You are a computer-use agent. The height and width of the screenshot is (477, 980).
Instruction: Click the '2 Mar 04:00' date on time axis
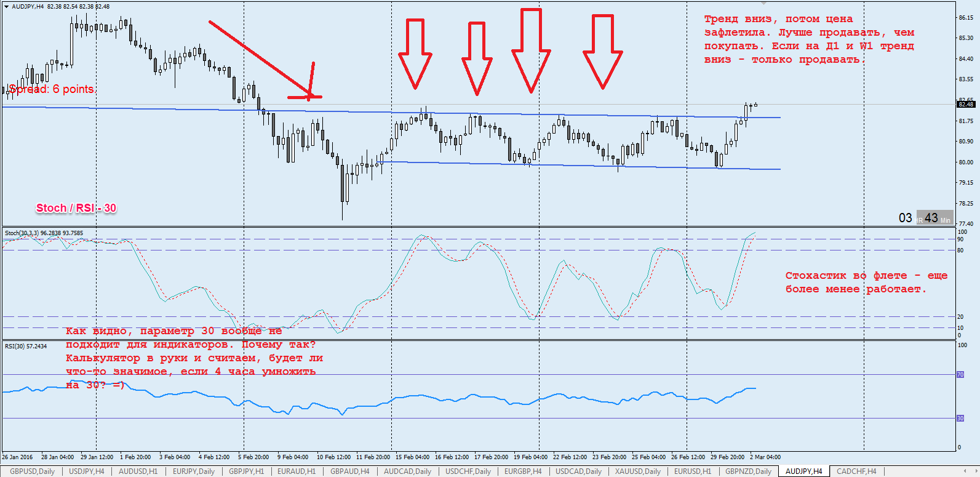tap(765, 457)
